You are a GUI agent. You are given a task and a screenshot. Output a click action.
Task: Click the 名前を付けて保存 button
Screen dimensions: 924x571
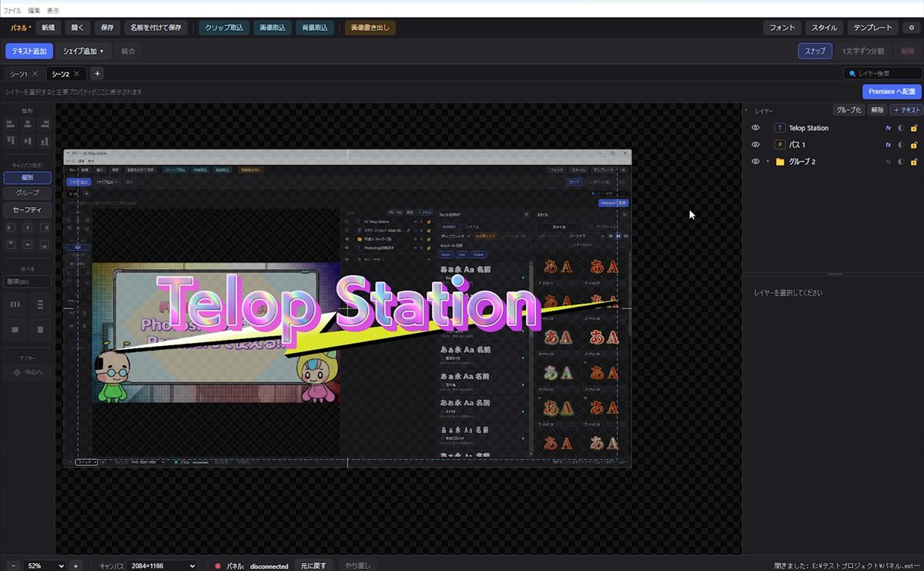point(156,28)
